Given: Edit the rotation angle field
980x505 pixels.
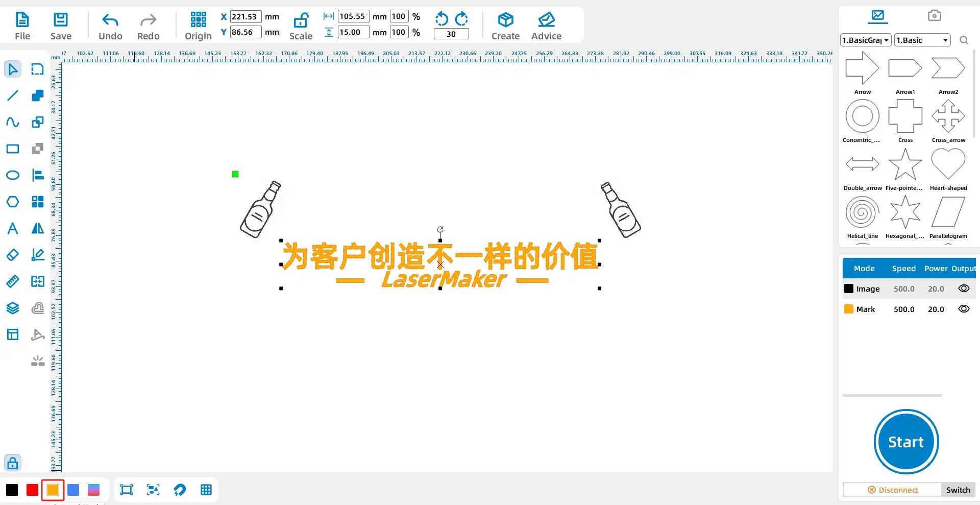Looking at the screenshot, I should [x=451, y=34].
